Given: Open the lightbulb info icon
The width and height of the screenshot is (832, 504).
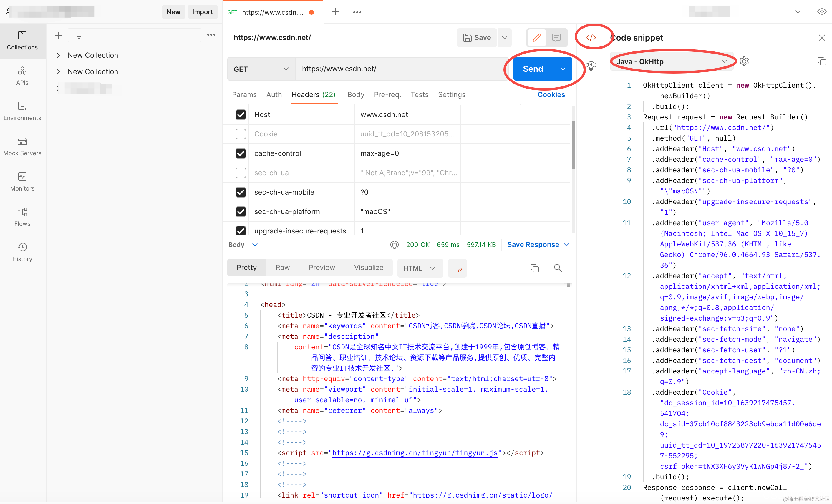Looking at the screenshot, I should (591, 65).
